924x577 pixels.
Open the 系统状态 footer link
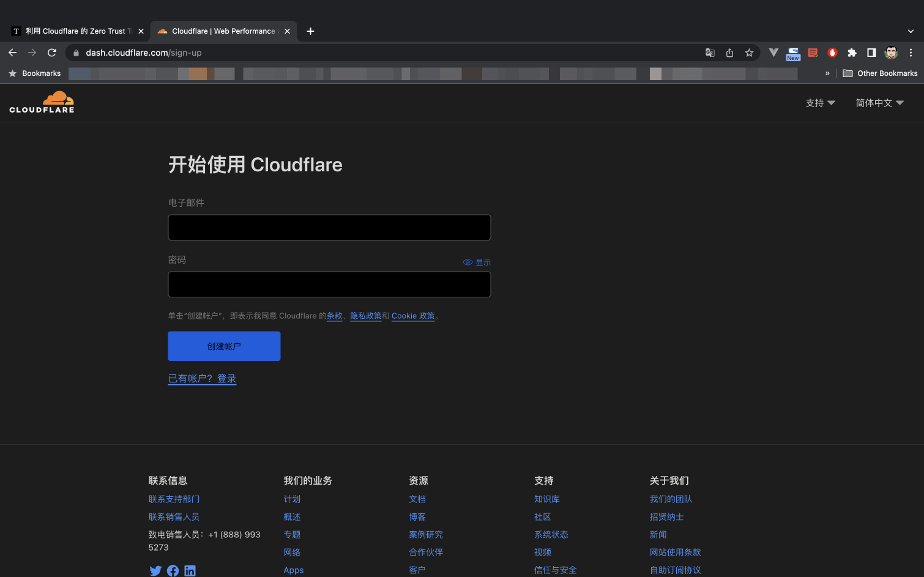(551, 535)
